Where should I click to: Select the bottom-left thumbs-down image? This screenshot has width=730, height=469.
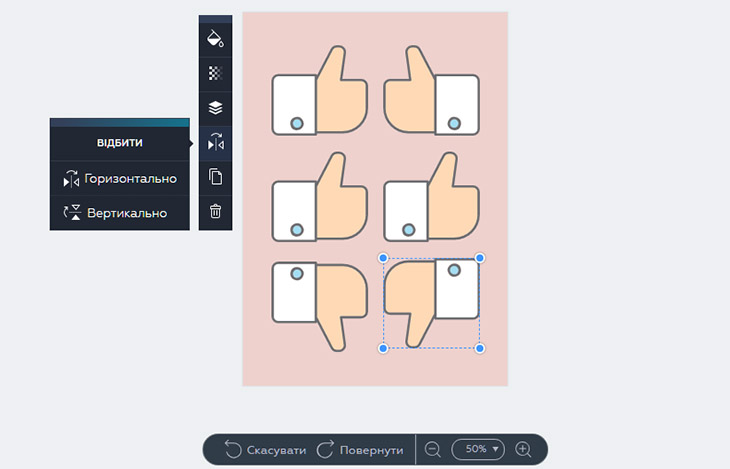[x=319, y=306]
